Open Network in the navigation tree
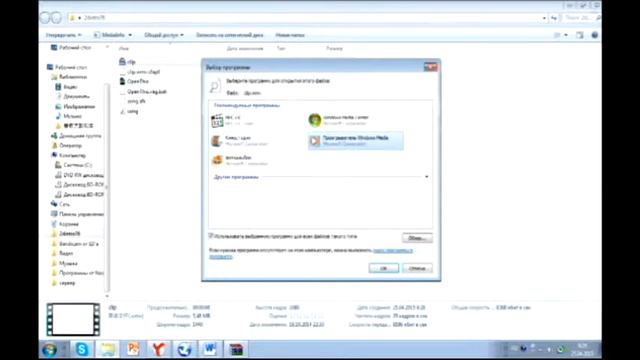 pos(60,204)
